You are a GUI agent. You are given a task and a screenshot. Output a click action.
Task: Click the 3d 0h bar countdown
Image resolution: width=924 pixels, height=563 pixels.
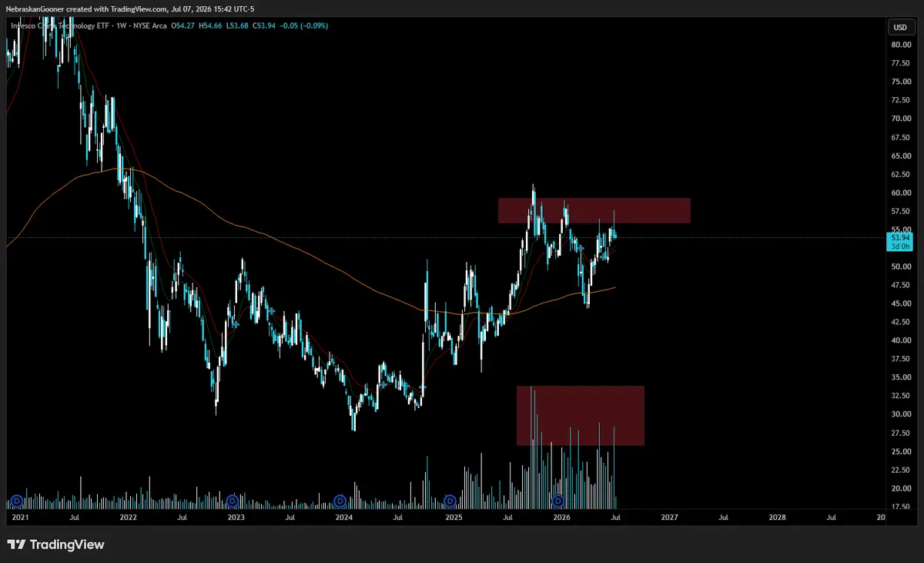point(899,246)
